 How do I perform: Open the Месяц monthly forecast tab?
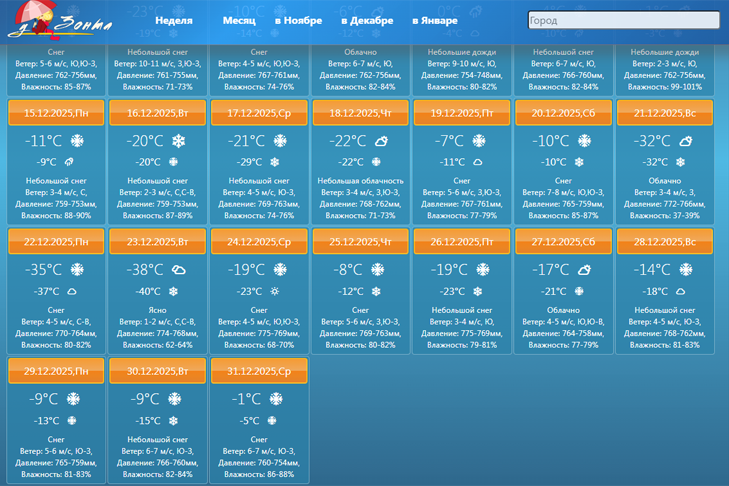[239, 20]
